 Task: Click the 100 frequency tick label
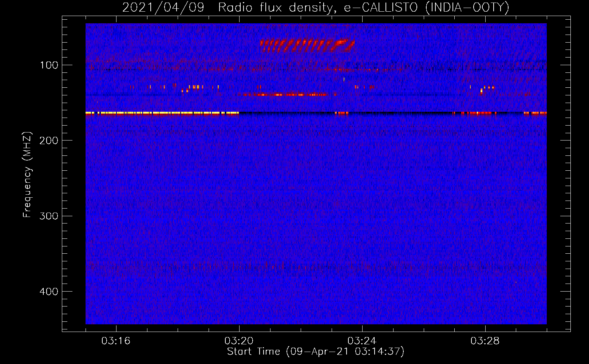(49, 65)
